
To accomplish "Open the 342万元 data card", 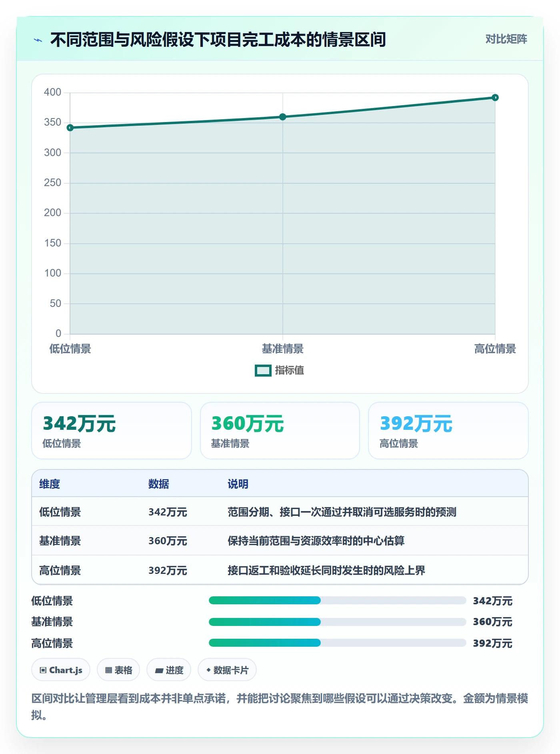I will pos(112,431).
